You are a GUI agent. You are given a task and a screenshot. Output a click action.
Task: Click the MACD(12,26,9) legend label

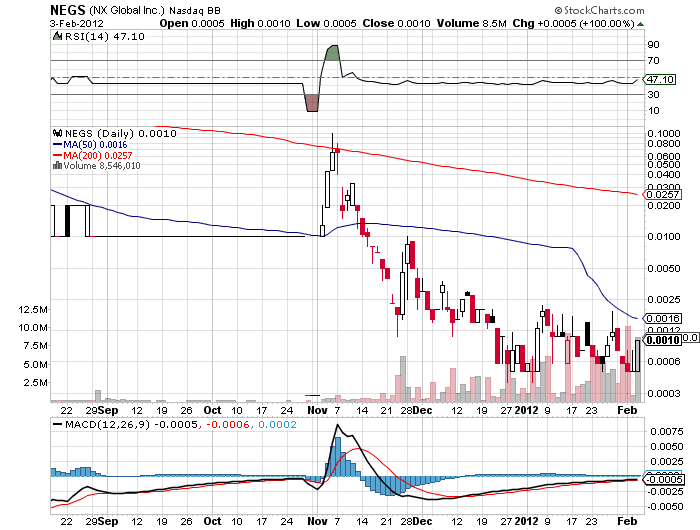tap(107, 424)
